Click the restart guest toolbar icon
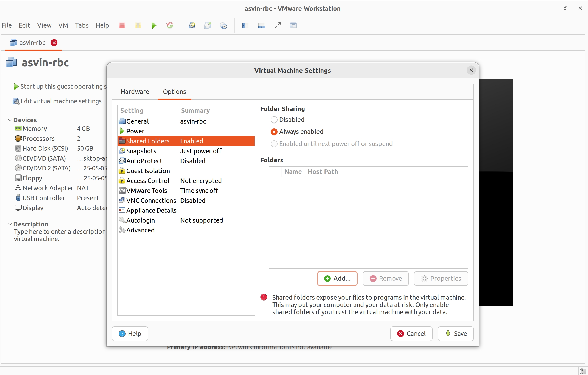 click(x=170, y=25)
